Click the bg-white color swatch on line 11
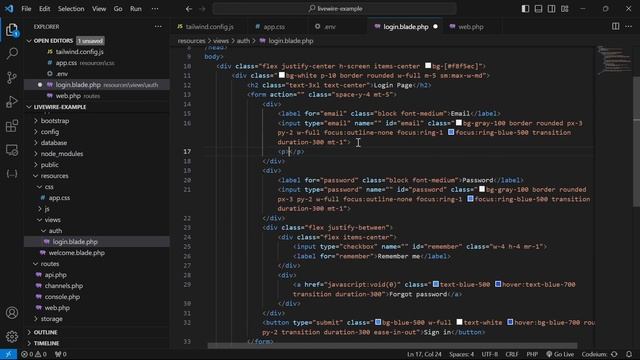This screenshot has width=640, height=360. [282, 75]
